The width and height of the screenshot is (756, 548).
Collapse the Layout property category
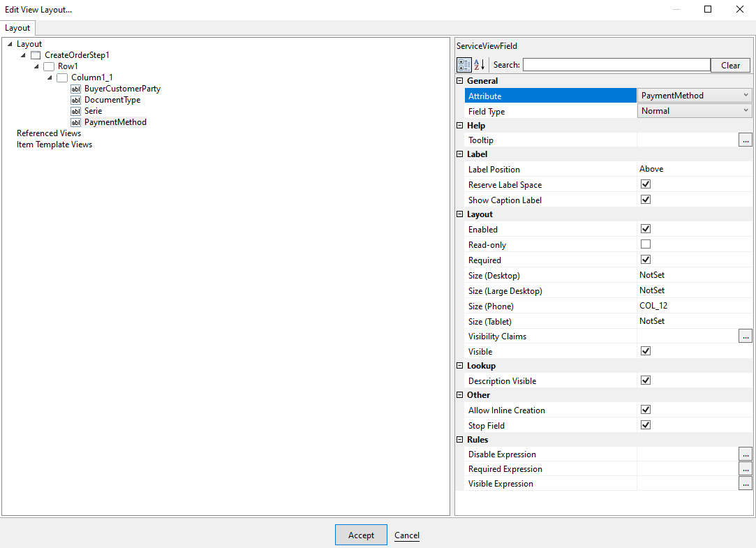click(460, 214)
